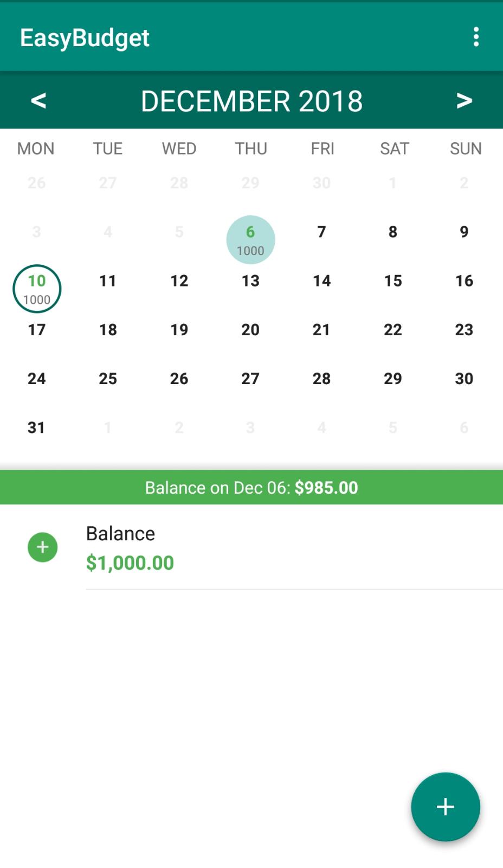Viewport: 503px width, 868px height.
Task: Click the Balance on Dec 06 bar
Action: coord(251,487)
